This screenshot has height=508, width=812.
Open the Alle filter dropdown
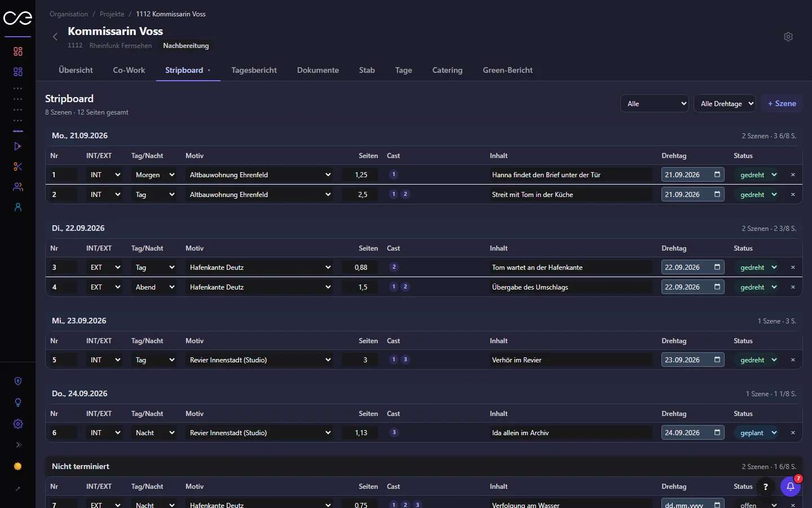[x=655, y=104]
